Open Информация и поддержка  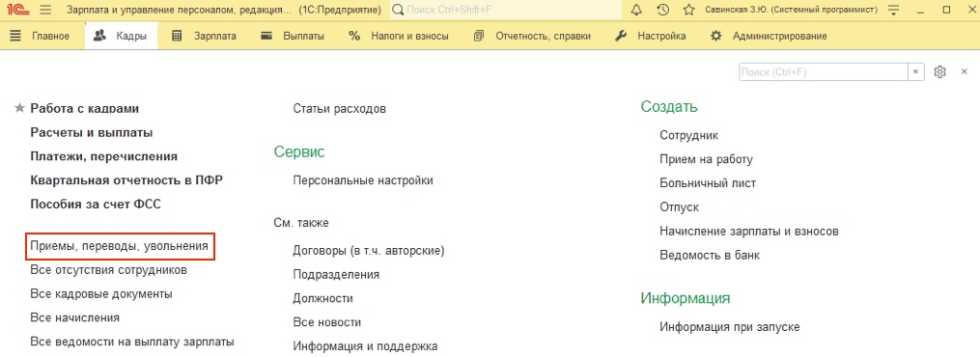[365, 346]
